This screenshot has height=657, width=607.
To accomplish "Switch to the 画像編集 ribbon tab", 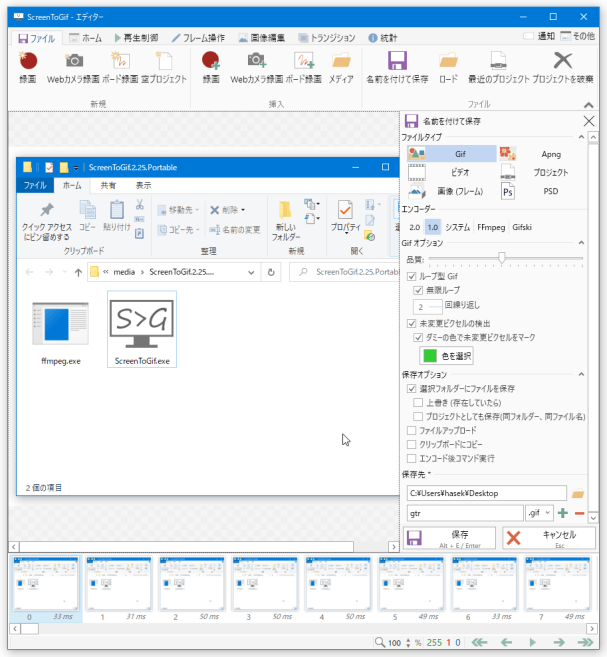I will [x=263, y=37].
